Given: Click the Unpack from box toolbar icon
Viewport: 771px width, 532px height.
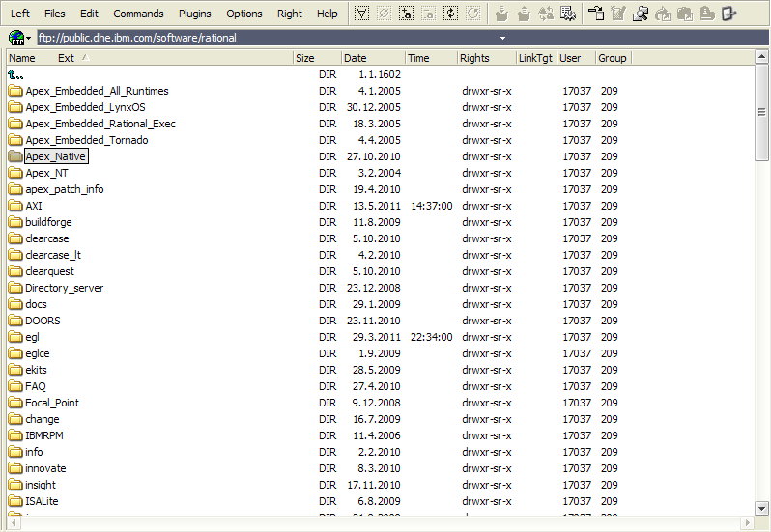Looking at the screenshot, I should (x=524, y=14).
